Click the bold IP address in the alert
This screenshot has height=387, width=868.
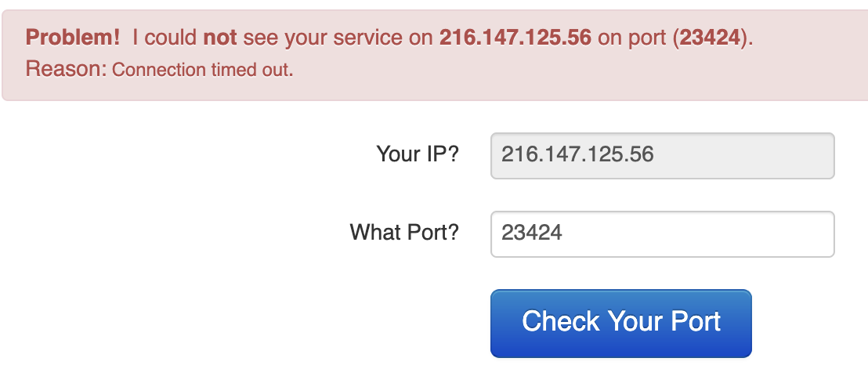515,38
